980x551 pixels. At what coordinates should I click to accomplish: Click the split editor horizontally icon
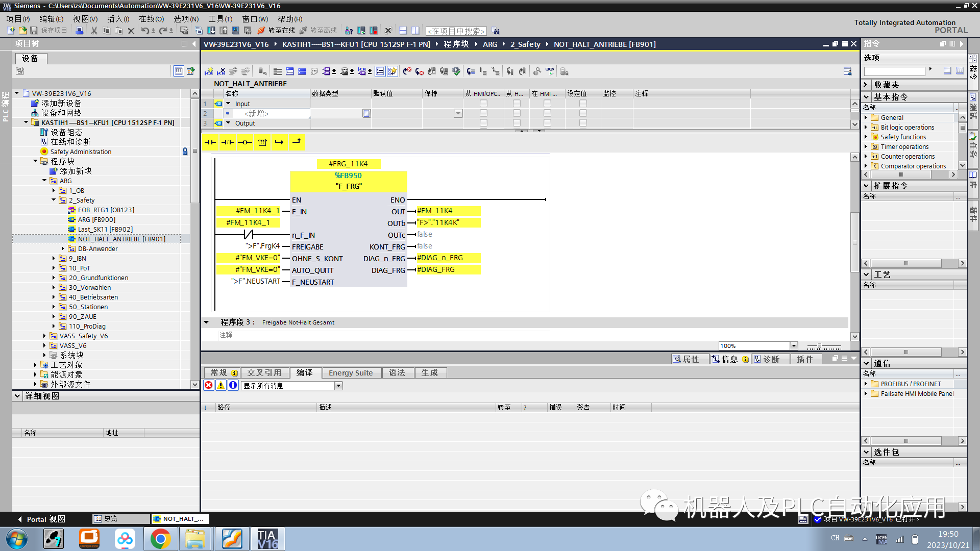coord(403,31)
